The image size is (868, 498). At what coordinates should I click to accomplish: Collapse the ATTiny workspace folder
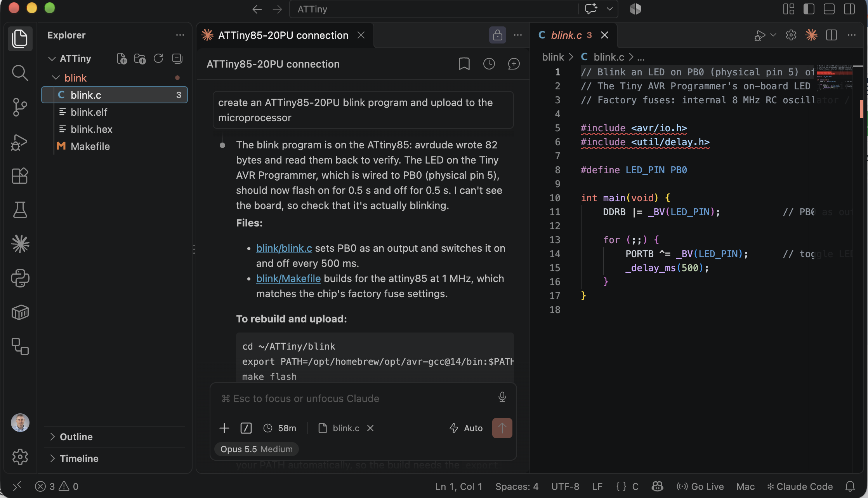(x=52, y=59)
